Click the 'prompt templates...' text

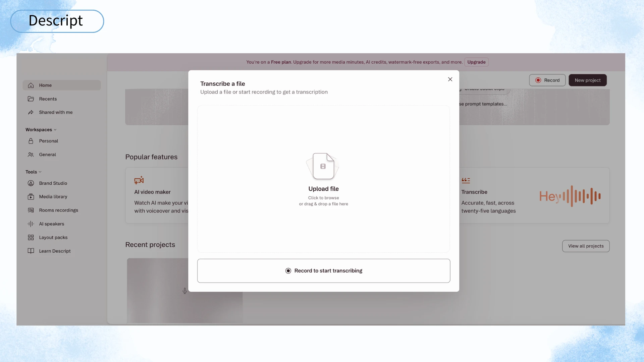[486, 104]
